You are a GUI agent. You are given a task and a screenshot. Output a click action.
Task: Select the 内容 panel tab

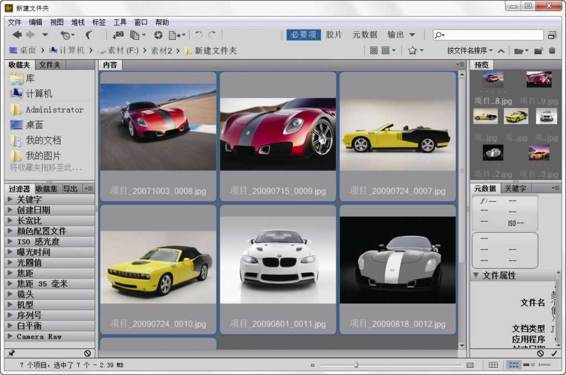pyautogui.click(x=110, y=65)
